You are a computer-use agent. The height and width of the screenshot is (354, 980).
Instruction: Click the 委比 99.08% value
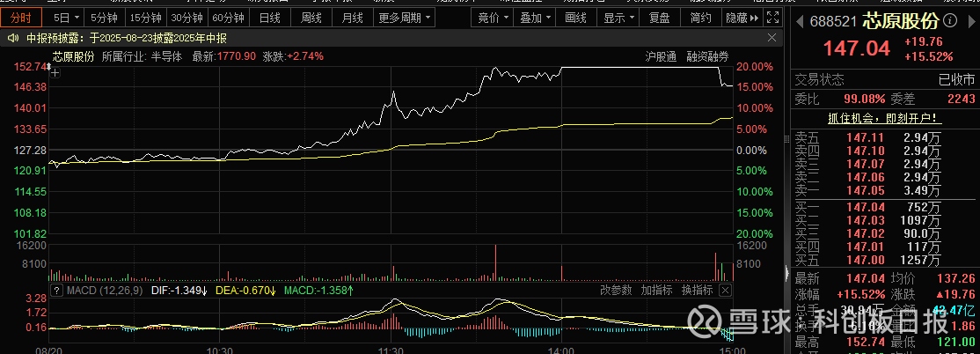point(865,99)
